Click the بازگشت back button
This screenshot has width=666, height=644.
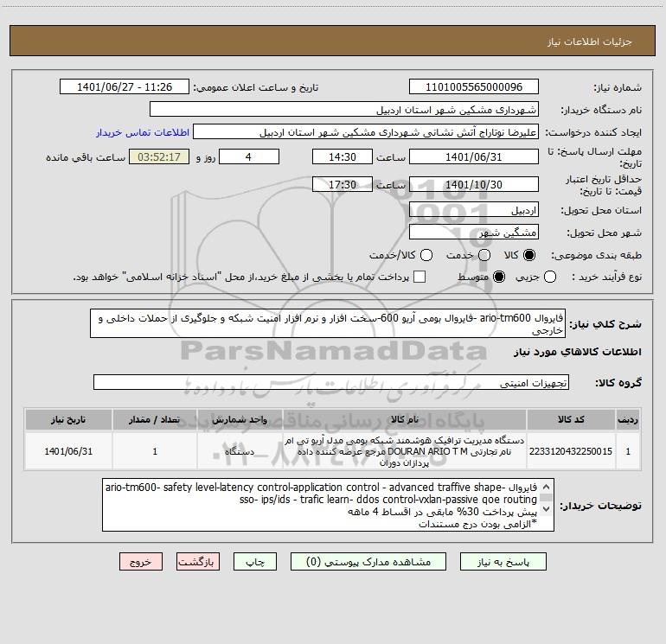point(198,562)
